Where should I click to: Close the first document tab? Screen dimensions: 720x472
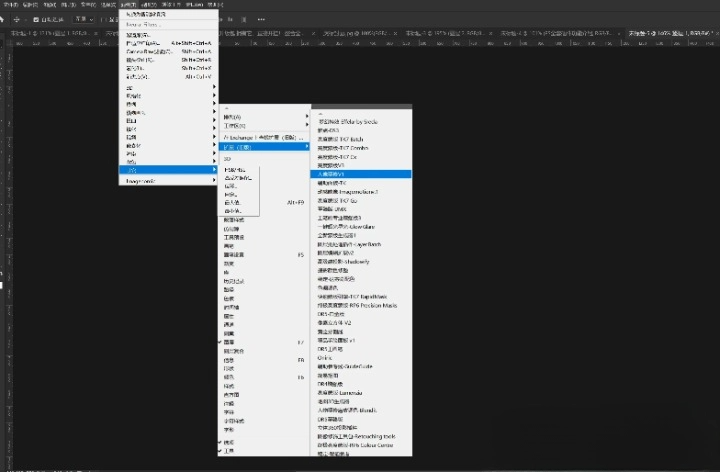point(94,33)
